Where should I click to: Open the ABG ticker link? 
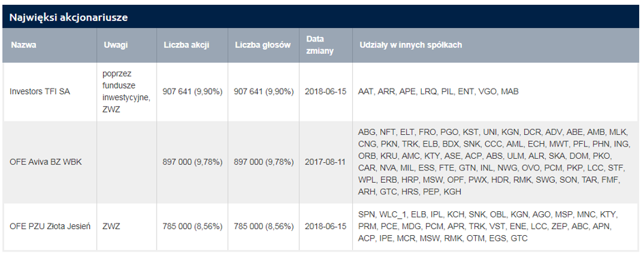pos(366,132)
